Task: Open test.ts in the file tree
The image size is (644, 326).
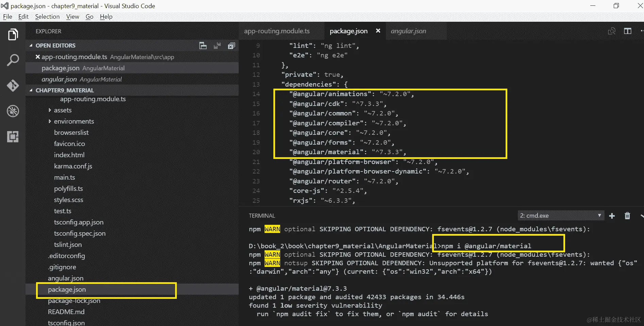Action: point(63,211)
